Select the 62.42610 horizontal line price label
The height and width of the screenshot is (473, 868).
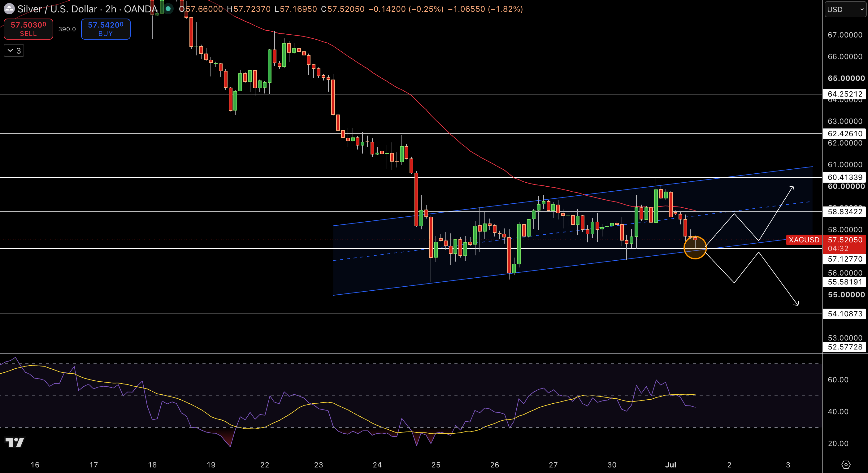[844, 133]
